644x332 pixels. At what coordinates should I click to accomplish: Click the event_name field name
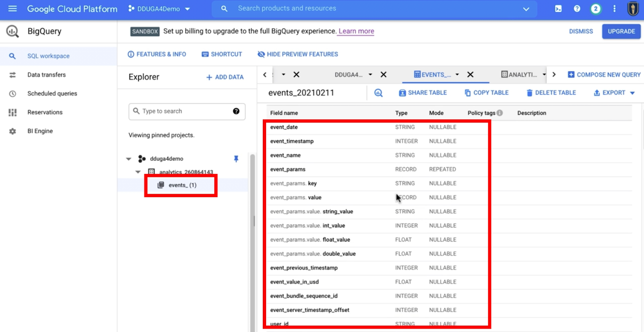tap(285, 156)
